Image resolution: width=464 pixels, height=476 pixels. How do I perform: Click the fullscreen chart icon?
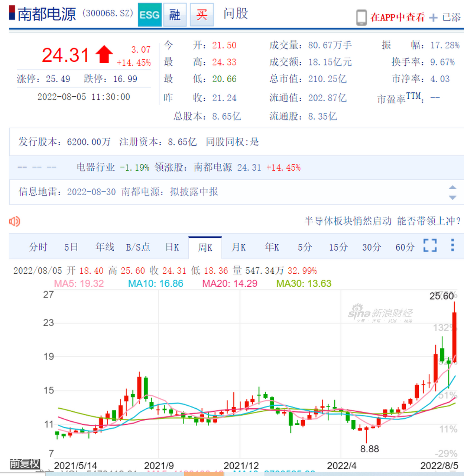click(x=430, y=245)
